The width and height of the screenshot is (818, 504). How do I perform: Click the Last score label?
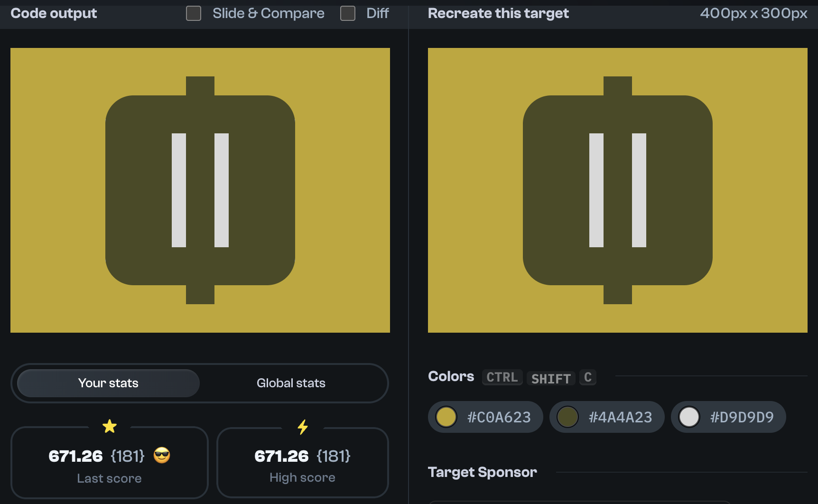click(109, 478)
